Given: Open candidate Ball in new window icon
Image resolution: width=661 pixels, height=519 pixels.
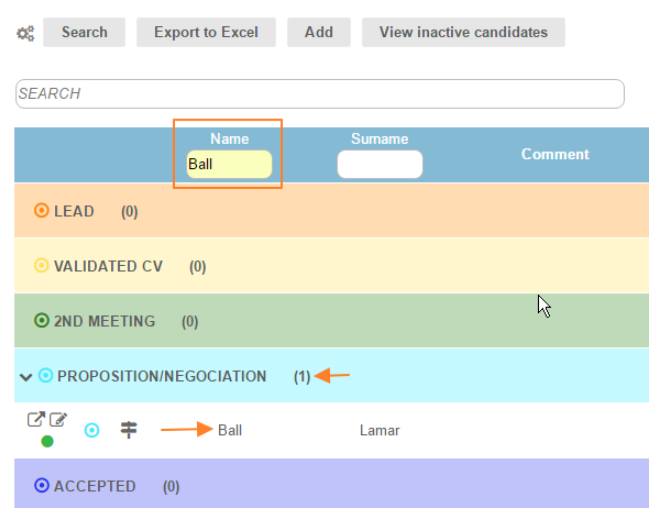Looking at the screenshot, I should tap(36, 421).
